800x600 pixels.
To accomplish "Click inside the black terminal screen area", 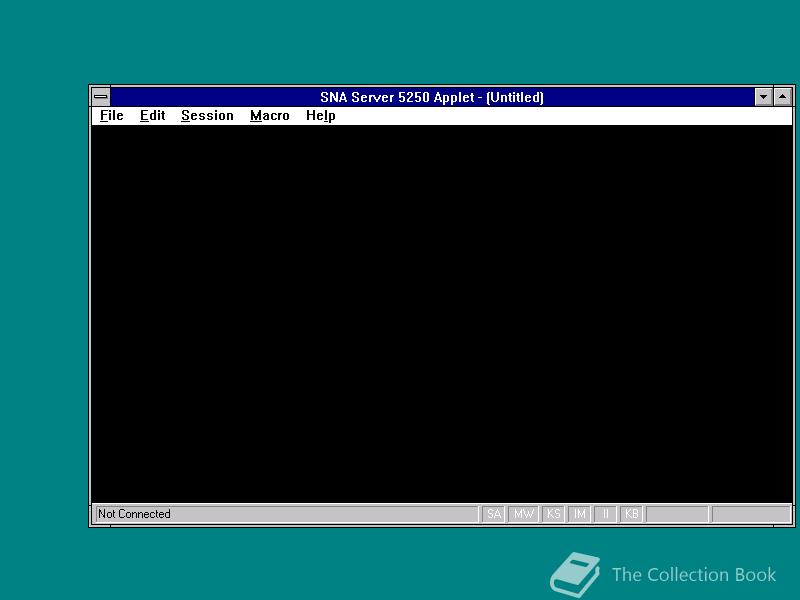I will pyautogui.click(x=442, y=314).
